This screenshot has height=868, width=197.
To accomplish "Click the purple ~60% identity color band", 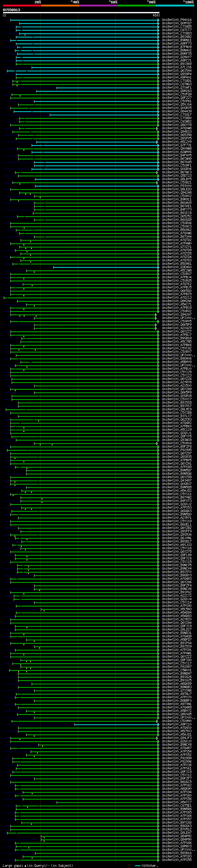I will (x=99, y=6).
